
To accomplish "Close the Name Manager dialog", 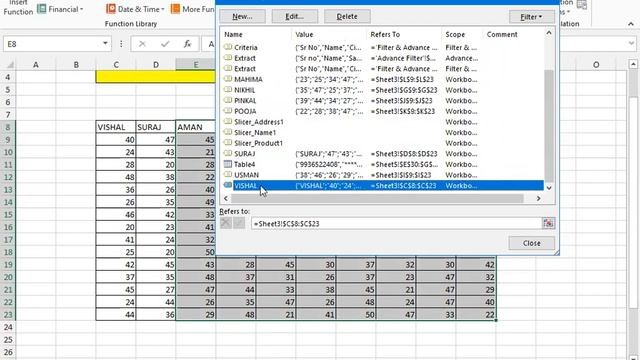I will click(x=531, y=243).
